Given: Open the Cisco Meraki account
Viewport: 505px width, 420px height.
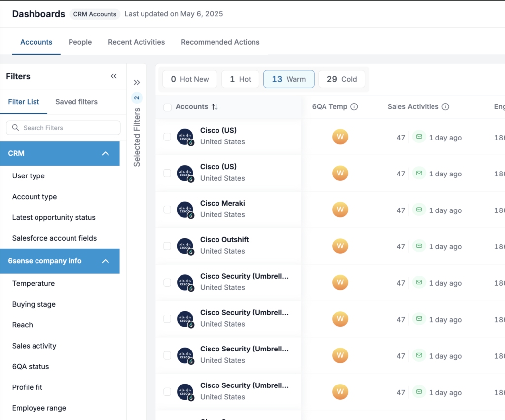Looking at the screenshot, I should coord(222,203).
